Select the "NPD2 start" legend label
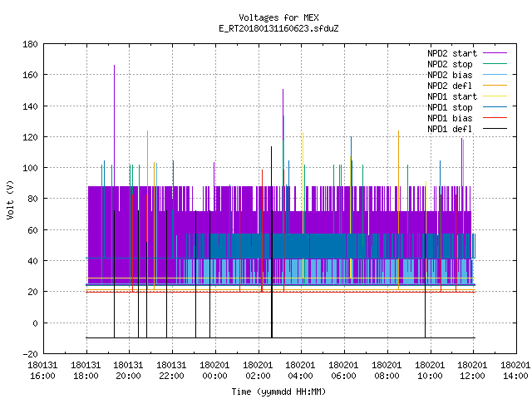 (x=452, y=53)
